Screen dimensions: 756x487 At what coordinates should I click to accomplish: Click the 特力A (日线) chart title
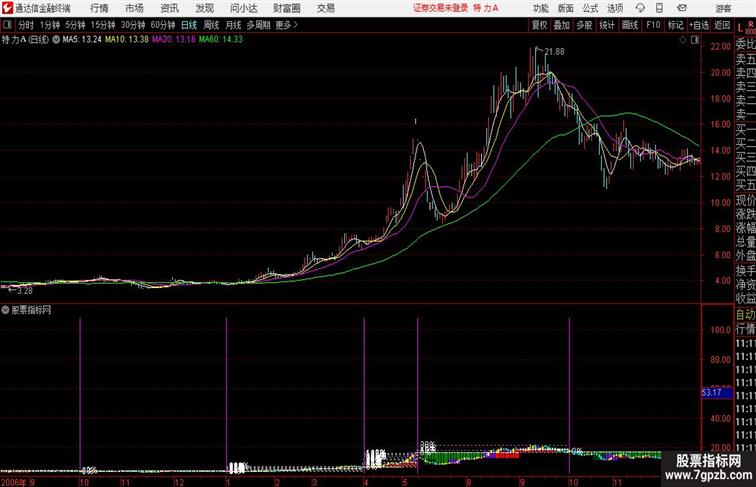tap(25, 40)
